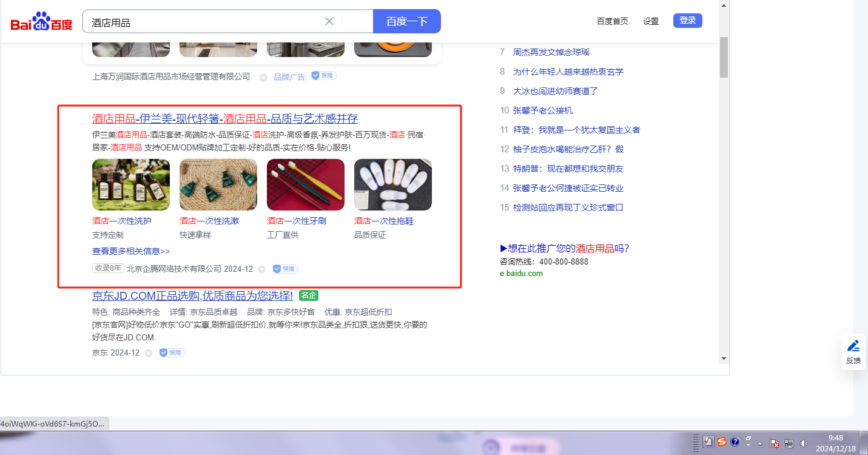Screen dimensions: 868x455
Task: Open hot search 张馨予老公接机
Action: click(543, 110)
